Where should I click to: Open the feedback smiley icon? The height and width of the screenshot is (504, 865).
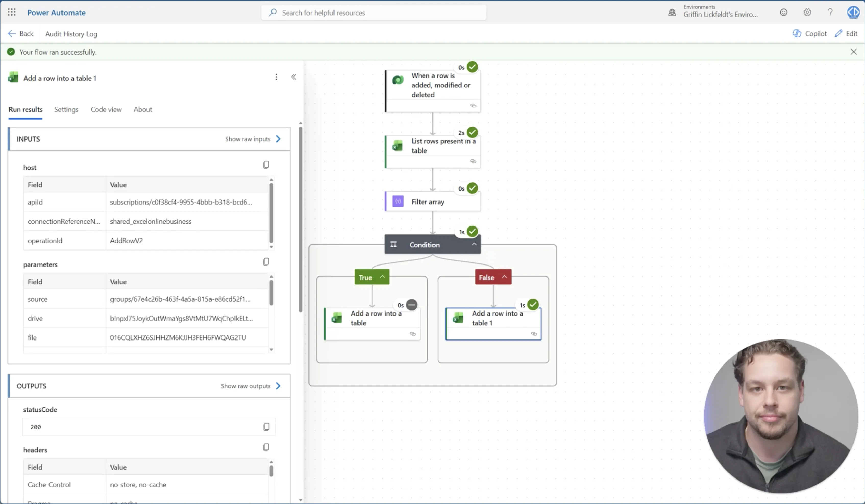point(783,12)
